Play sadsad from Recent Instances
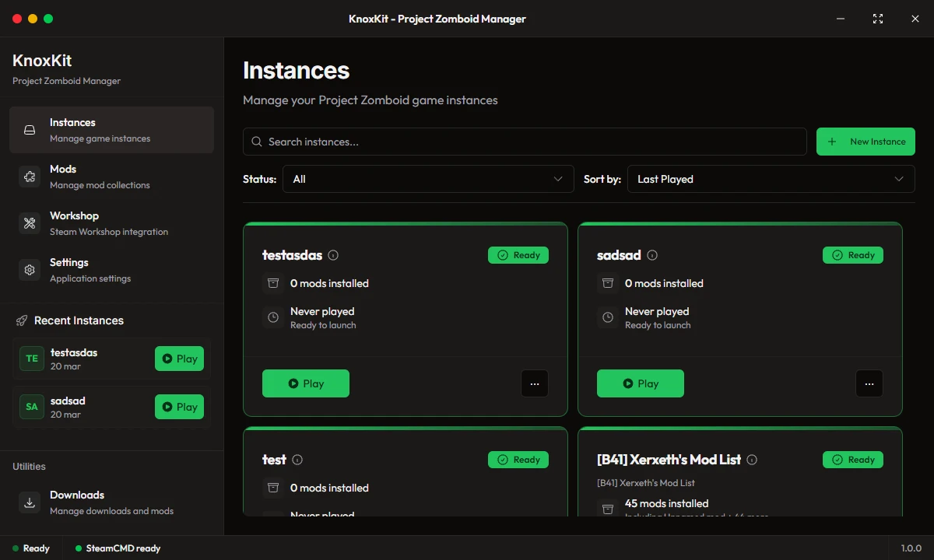 pos(179,407)
